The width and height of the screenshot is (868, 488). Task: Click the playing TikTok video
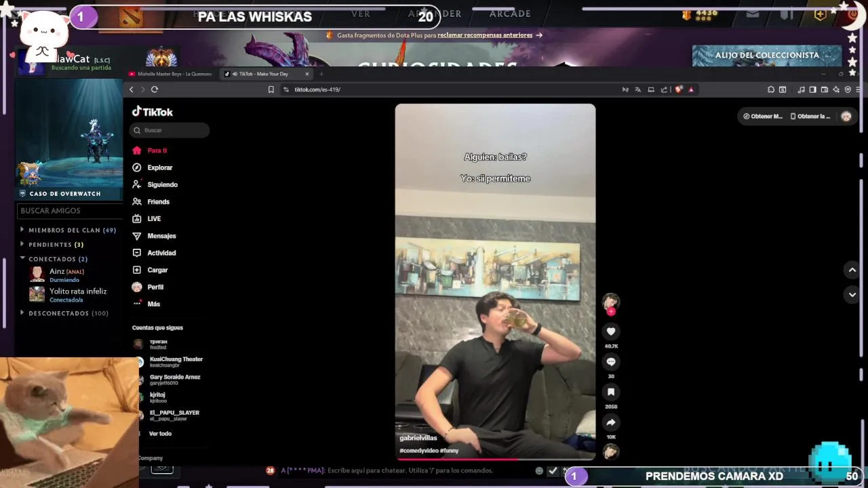pyautogui.click(x=495, y=281)
